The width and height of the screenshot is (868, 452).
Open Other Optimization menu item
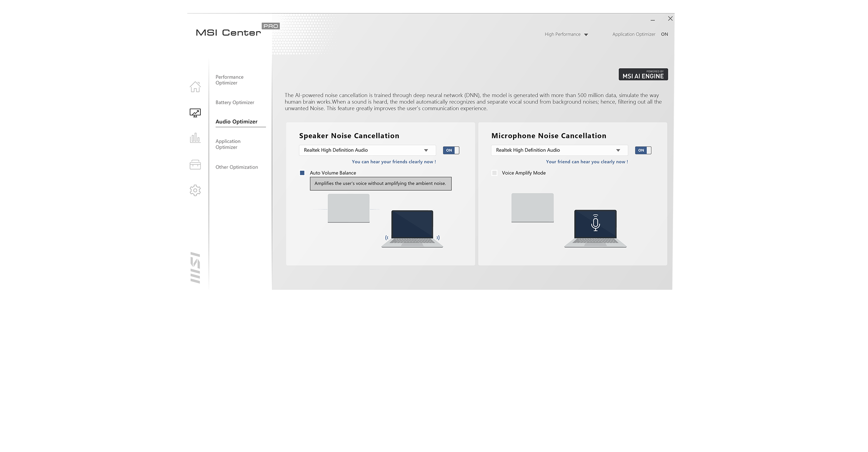(237, 167)
